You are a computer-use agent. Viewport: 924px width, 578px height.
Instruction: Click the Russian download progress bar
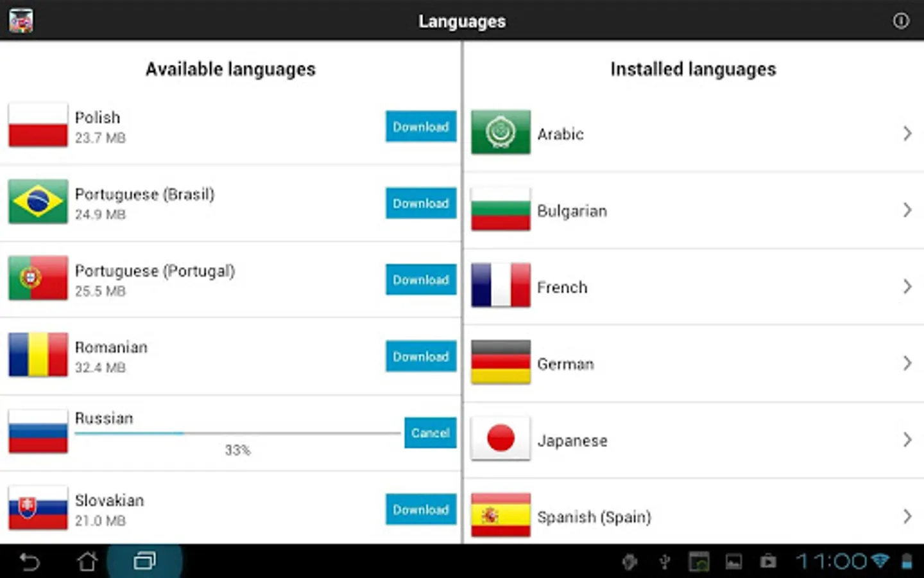[237, 433]
